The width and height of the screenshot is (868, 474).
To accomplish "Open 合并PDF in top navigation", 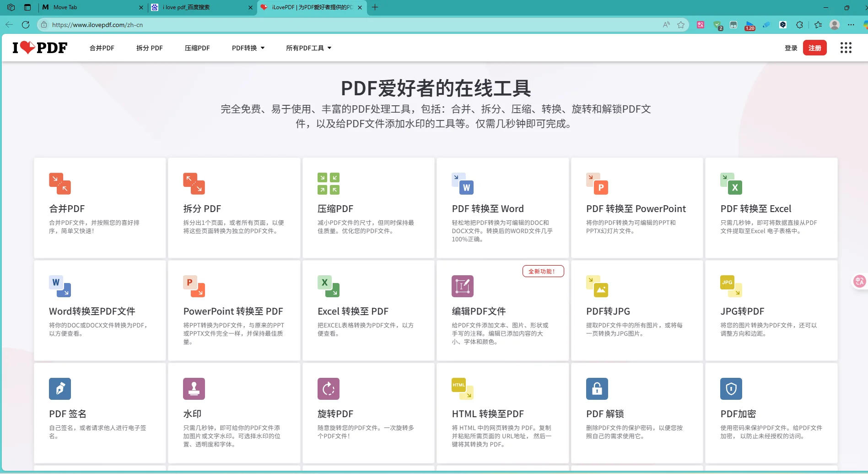I will point(102,48).
